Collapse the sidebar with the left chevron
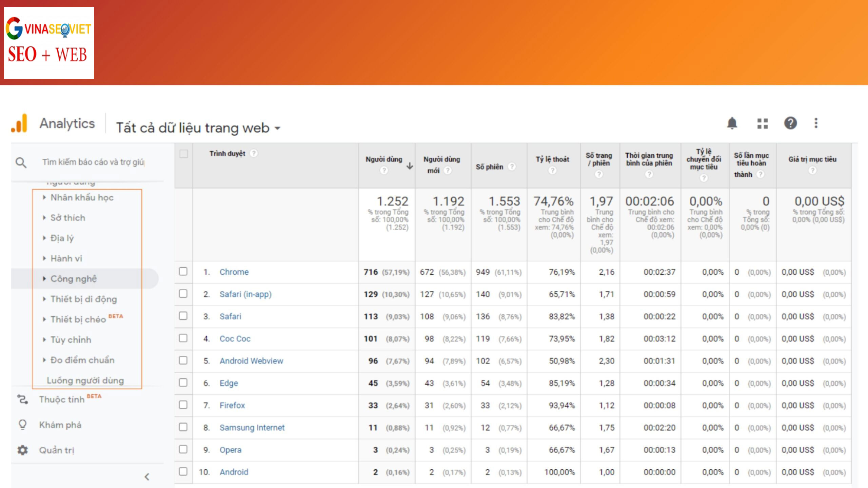The width and height of the screenshot is (868, 488). (x=147, y=477)
